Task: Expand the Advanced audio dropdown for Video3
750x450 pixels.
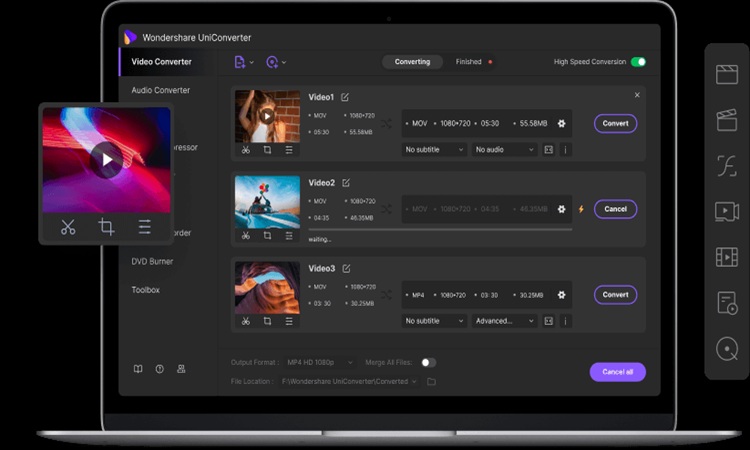Action: [505, 321]
